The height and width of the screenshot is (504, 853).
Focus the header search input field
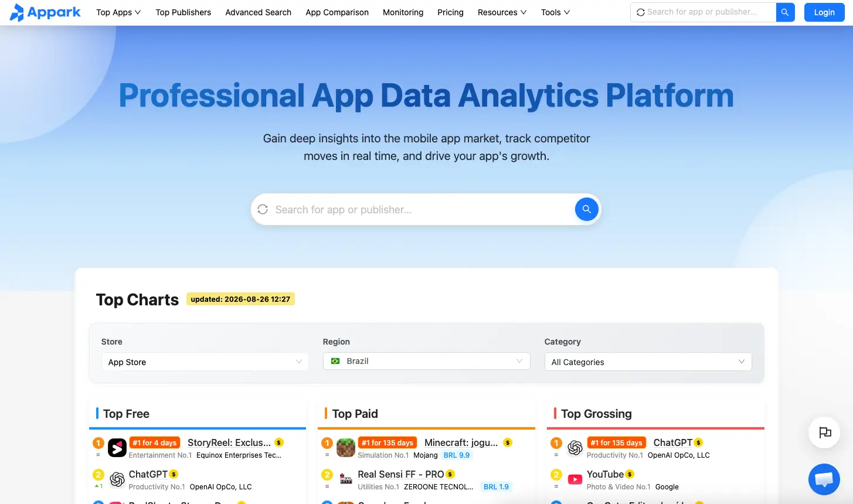709,12
